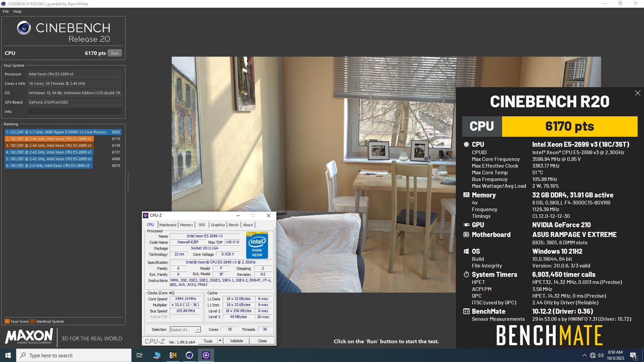Viewport: 644px width, 362px height.
Task: Click the Validate button in CPU-Z
Action: tap(236, 341)
